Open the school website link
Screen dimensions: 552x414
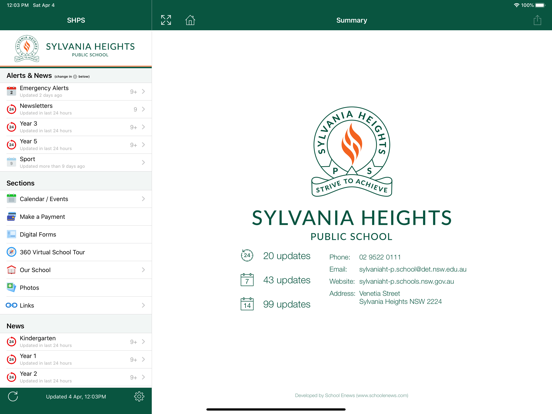coord(406,281)
